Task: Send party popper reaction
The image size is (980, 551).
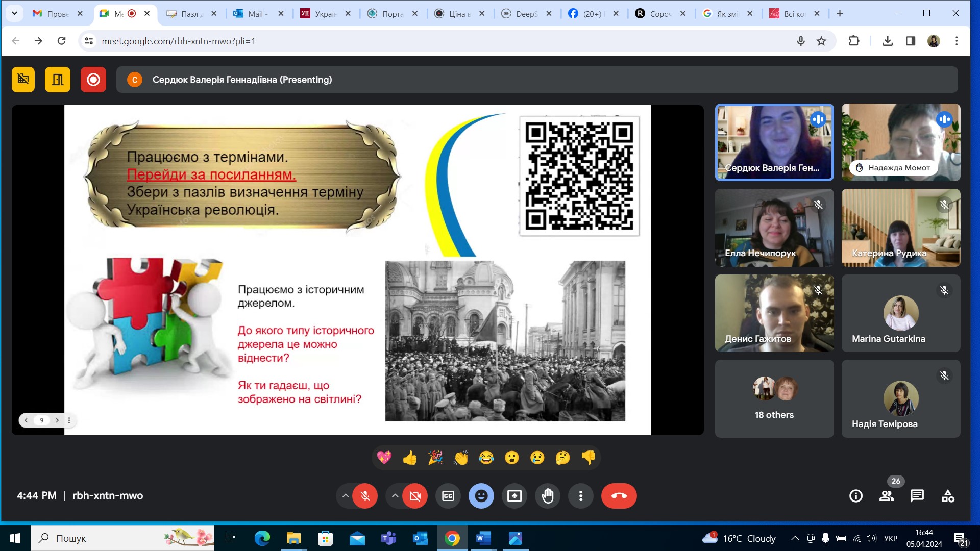Action: tap(435, 458)
